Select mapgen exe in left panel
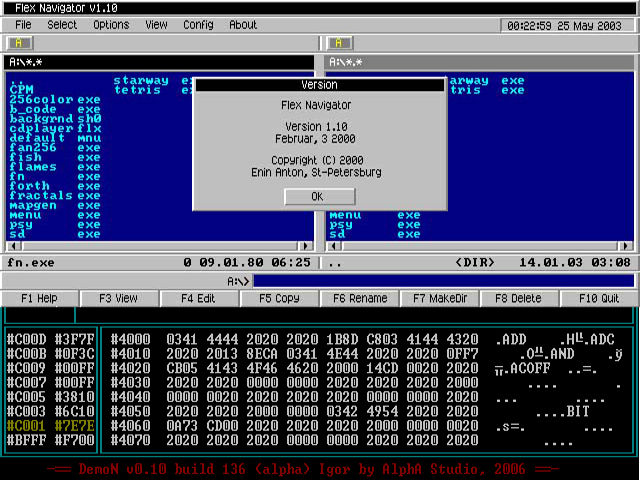The image size is (640, 480). [x=55, y=205]
